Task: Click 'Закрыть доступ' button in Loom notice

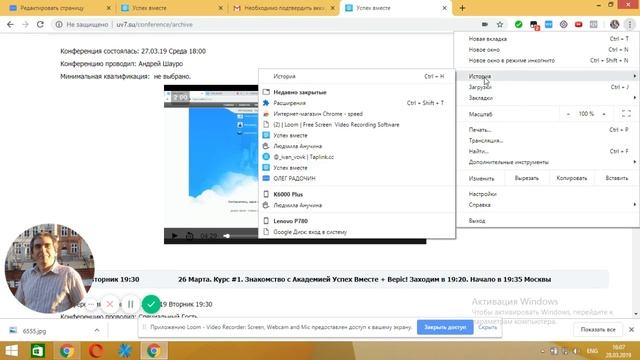Action: [445, 327]
